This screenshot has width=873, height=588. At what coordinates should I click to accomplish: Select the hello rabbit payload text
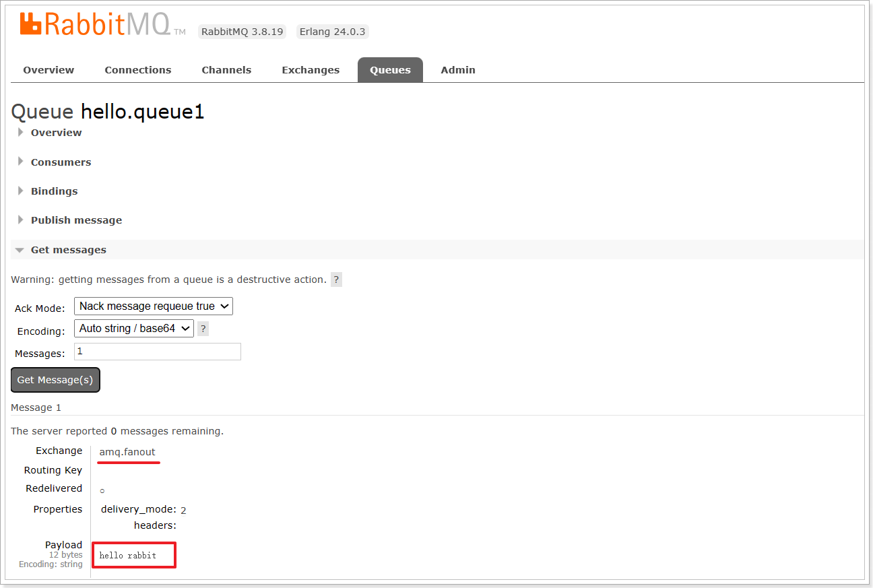click(127, 556)
